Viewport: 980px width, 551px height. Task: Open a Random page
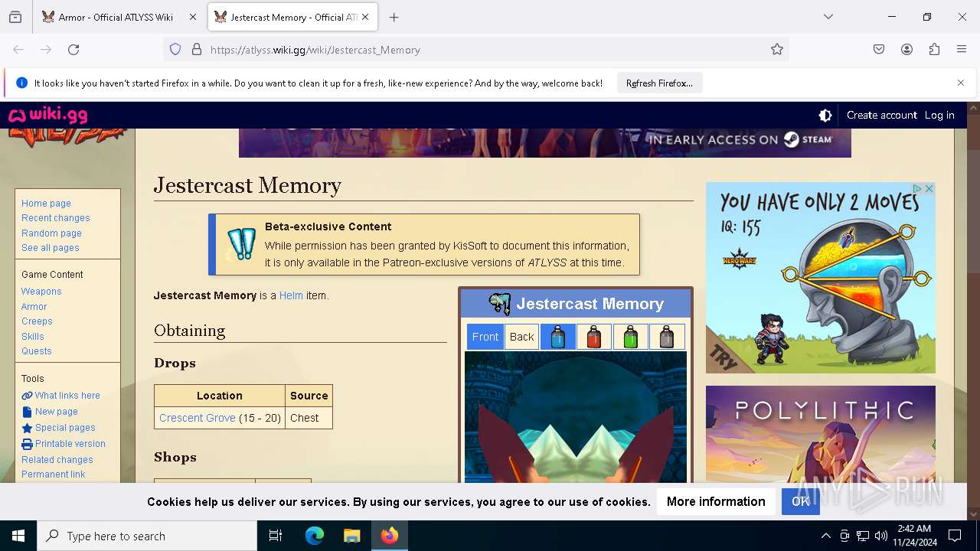click(x=51, y=233)
